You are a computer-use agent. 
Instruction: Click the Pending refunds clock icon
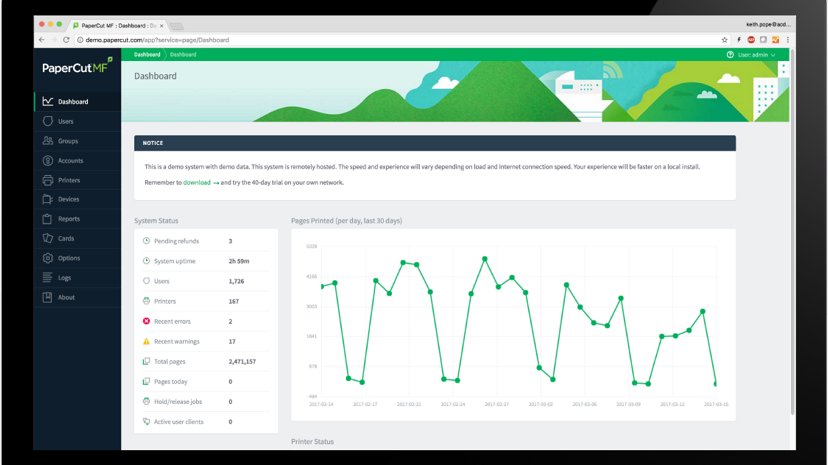coord(146,241)
